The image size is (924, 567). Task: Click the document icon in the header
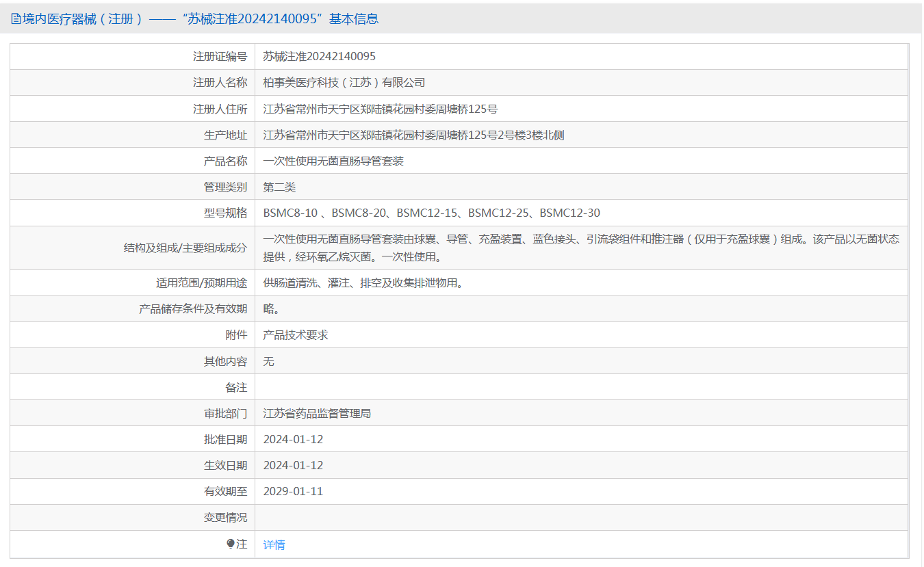(x=15, y=19)
